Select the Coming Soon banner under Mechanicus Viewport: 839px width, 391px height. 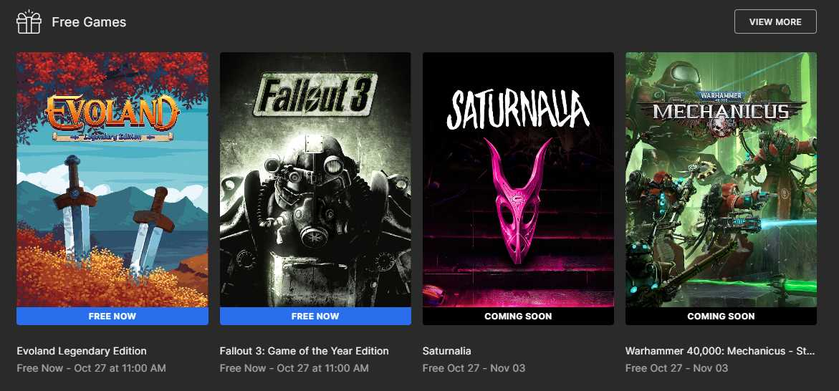pos(721,316)
